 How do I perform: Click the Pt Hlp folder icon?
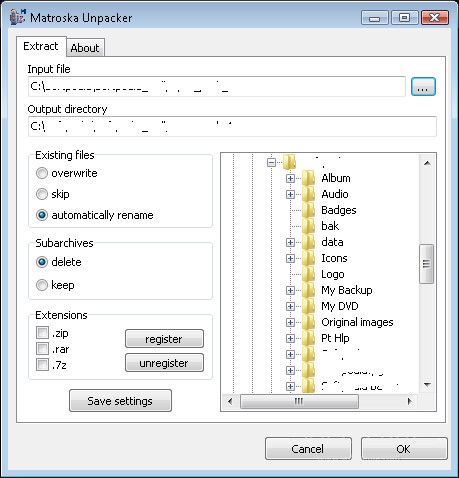308,338
